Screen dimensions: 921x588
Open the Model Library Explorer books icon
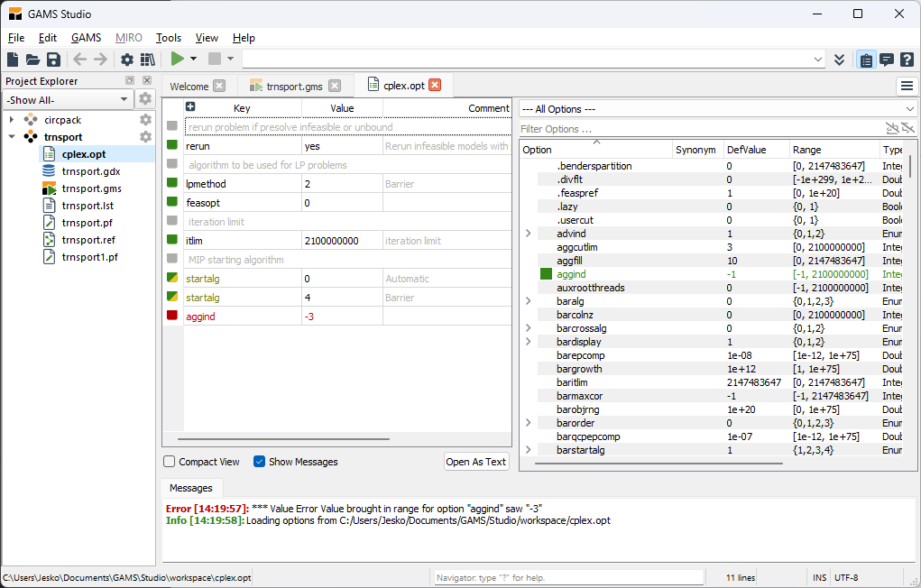(147, 60)
